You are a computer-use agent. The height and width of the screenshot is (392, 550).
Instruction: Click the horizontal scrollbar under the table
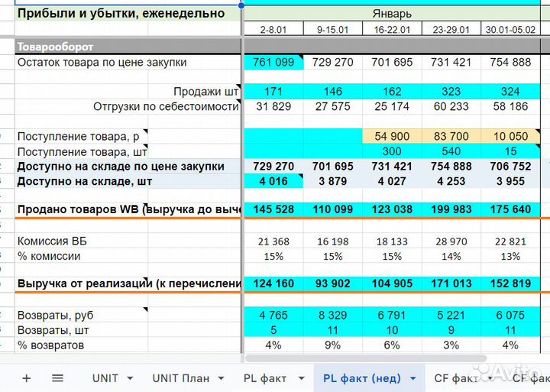click(x=366, y=358)
